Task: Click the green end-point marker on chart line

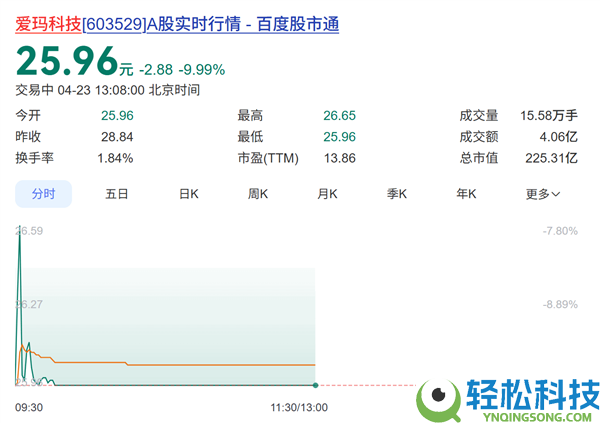Action: click(315, 385)
